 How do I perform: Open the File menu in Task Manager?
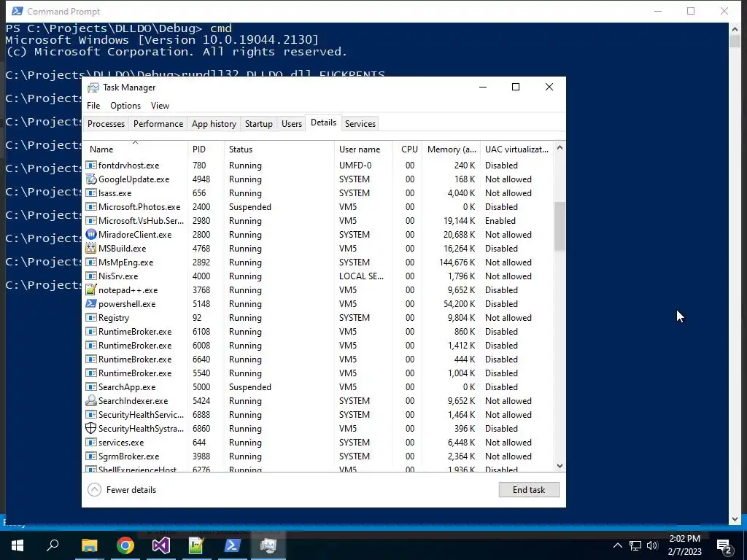click(x=93, y=106)
